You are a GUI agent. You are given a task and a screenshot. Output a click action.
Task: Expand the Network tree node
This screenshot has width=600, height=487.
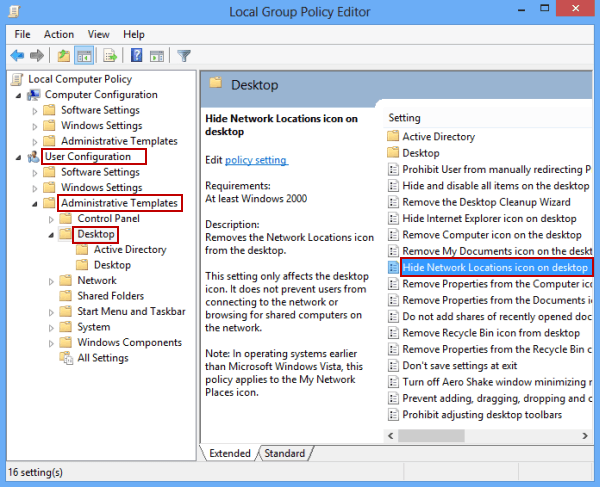pyautogui.click(x=51, y=281)
